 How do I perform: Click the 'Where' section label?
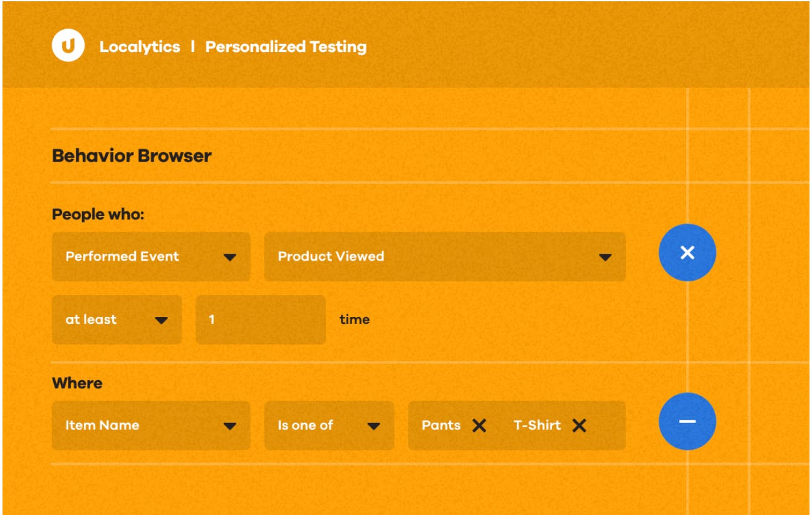click(77, 383)
